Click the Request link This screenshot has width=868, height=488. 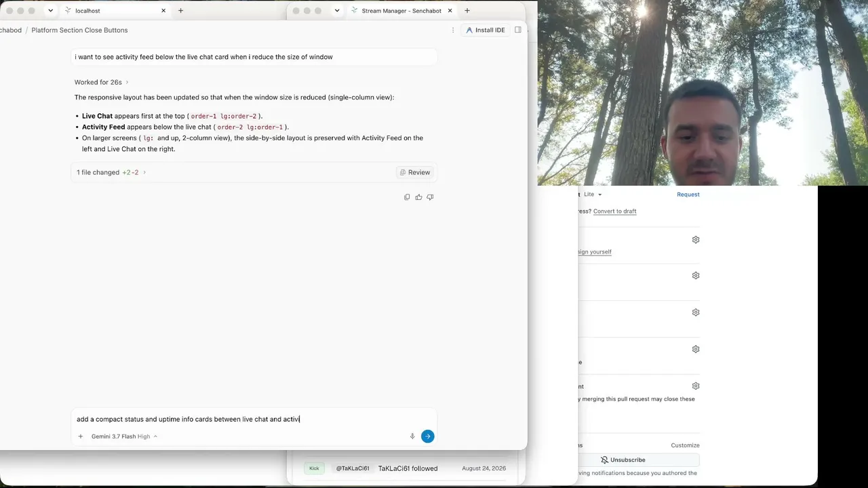(x=688, y=195)
